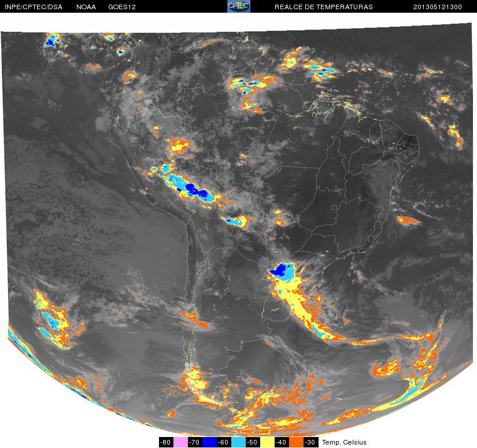Click the -60 legend label
The image size is (477, 448).
(224, 442)
